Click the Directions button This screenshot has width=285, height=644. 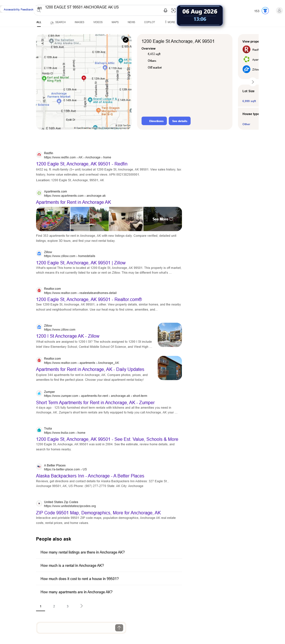point(154,121)
